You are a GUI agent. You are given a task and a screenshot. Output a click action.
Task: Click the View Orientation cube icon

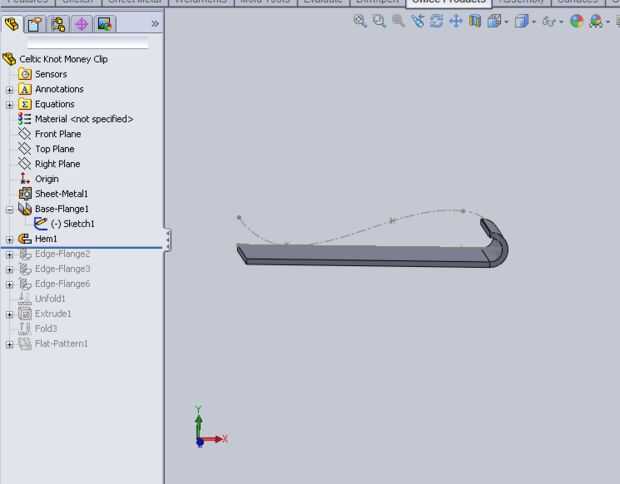[494, 21]
